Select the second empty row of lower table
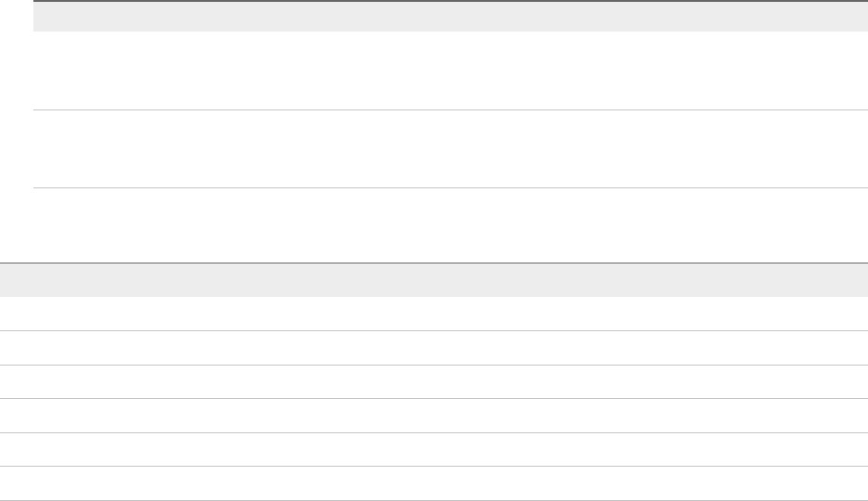Viewport: 868px width, 501px height. point(434,348)
